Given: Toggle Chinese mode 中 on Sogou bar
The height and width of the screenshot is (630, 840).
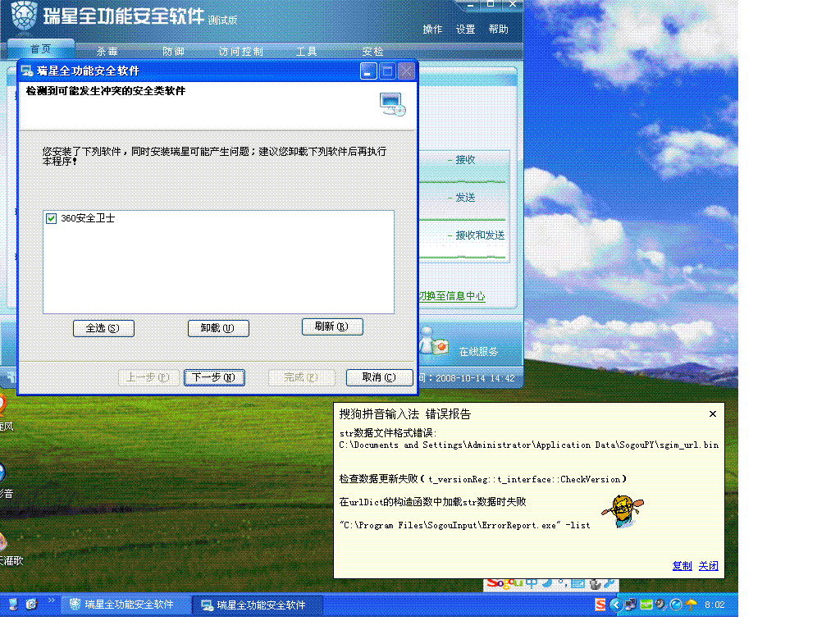Looking at the screenshot, I should coord(532,583).
